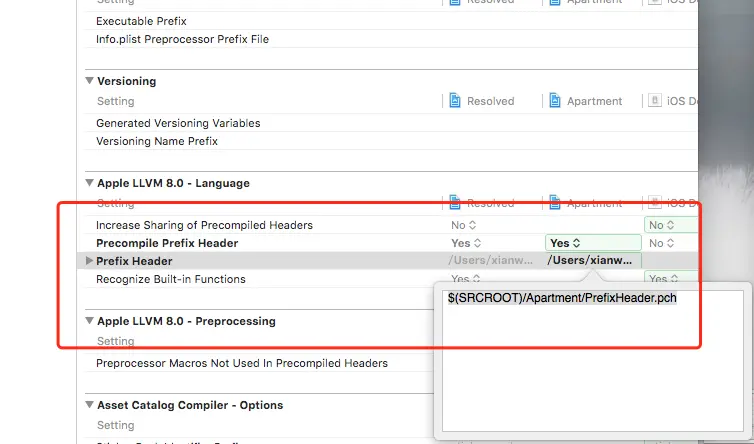
Task: Expand the Prefix Header setting row
Action: [x=90, y=261]
